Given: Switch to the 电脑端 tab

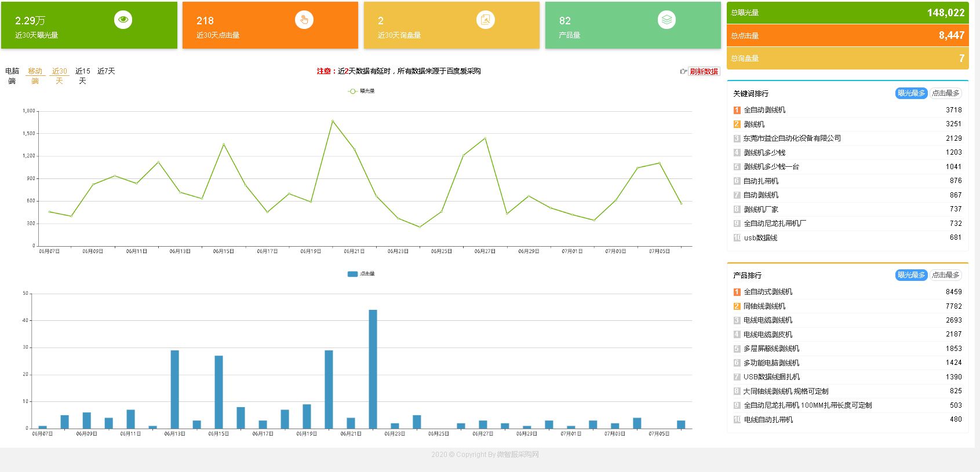Looking at the screenshot, I should (x=12, y=76).
